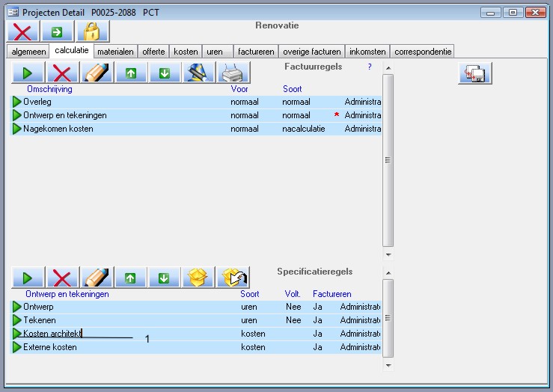Click the green arrow beside Nagekomen kosten
This screenshot has width=553, height=392.
point(16,129)
